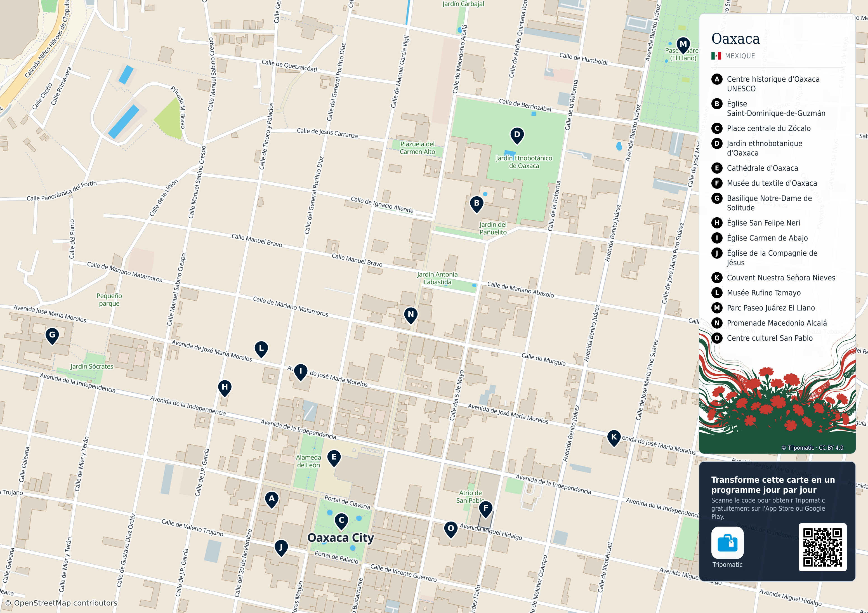868x613 pixels.
Task: Click map pin I on Avenida Morelos
Action: click(301, 372)
